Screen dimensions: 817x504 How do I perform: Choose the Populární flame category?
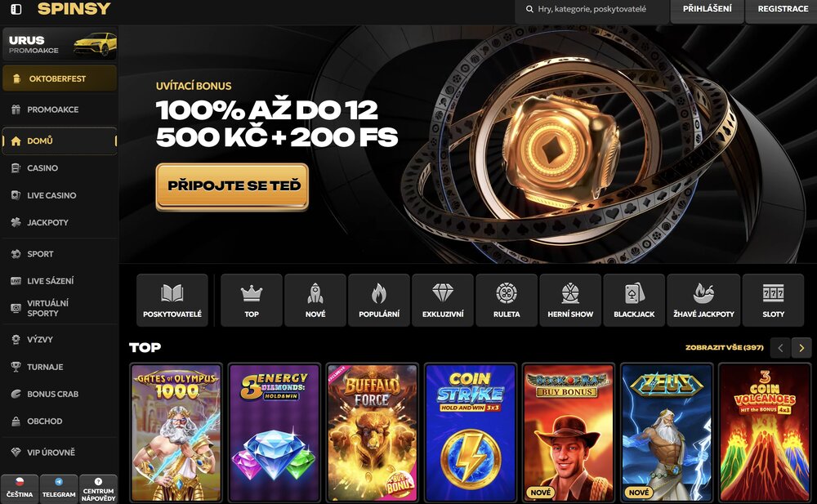click(x=379, y=301)
